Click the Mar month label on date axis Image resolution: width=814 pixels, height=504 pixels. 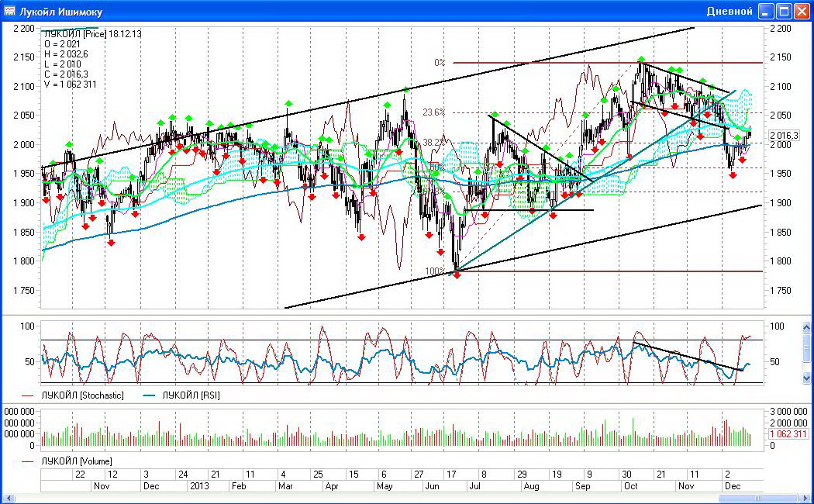click(x=285, y=486)
